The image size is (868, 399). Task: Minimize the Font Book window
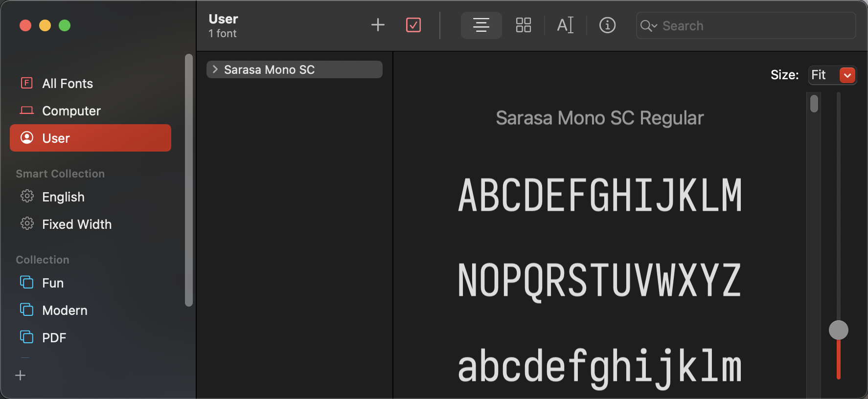click(x=45, y=25)
